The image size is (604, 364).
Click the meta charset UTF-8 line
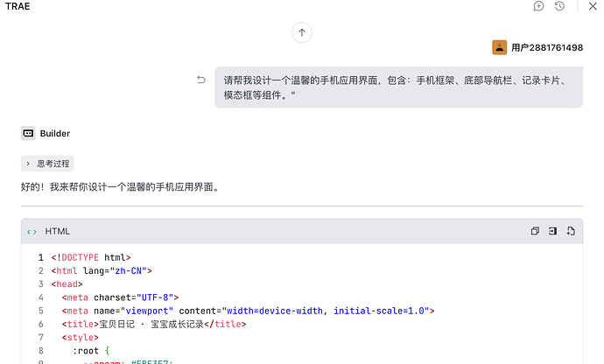pos(120,297)
